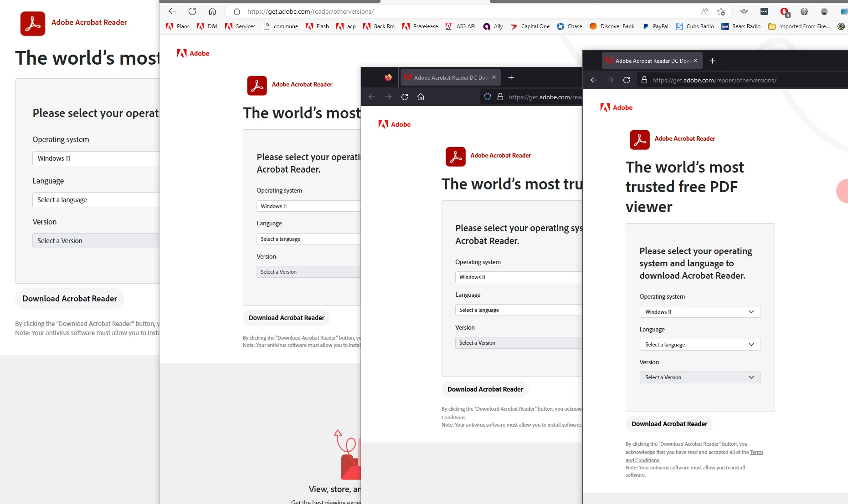This screenshot has width=848, height=504.
Task: Open new tab in rightmost window
Action: tap(713, 61)
